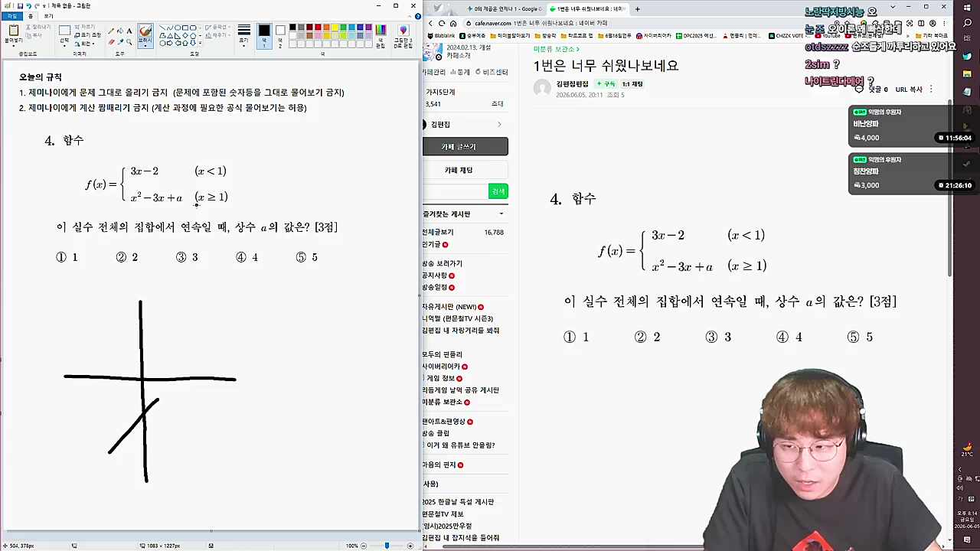The image size is (980, 551).
Task: Select the Text tool in Paint
Action: [x=129, y=31]
